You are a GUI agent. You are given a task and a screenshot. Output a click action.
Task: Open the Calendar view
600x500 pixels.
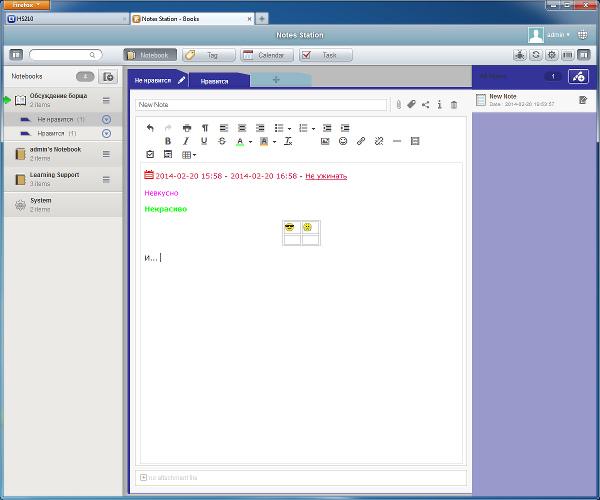pos(267,55)
